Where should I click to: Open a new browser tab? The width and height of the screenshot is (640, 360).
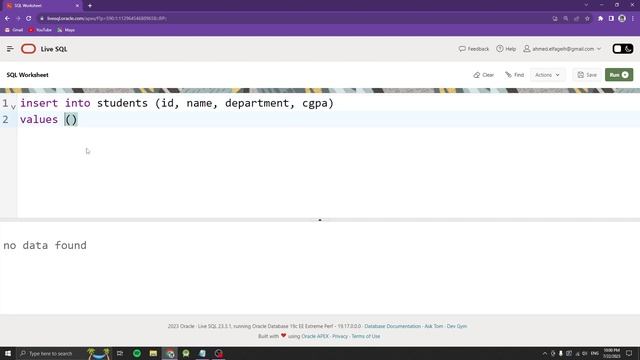(x=90, y=6)
